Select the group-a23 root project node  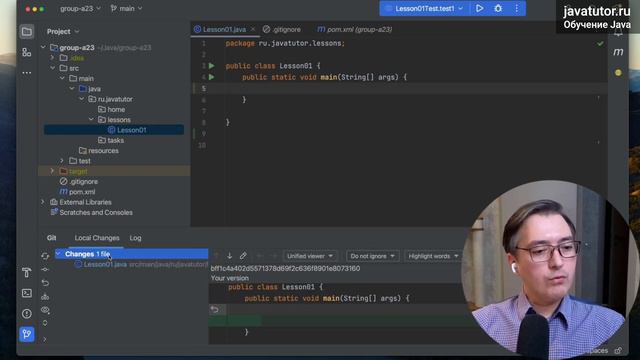(x=77, y=48)
